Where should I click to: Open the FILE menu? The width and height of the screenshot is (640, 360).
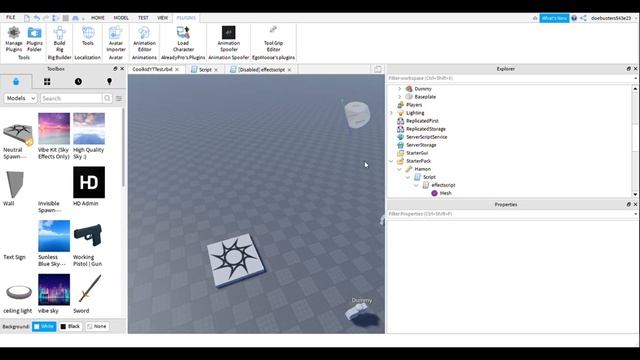pyautogui.click(x=11, y=18)
